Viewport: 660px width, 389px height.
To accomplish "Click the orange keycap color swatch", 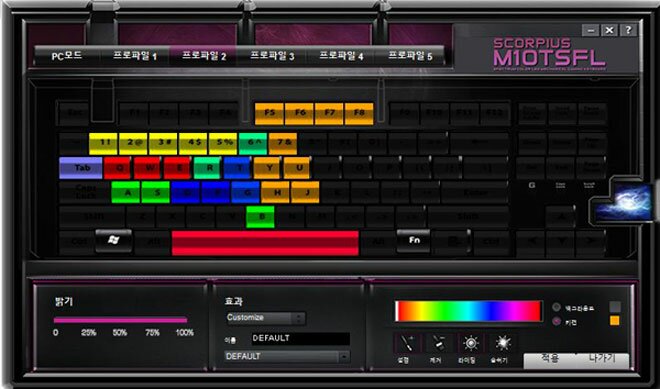I will (615, 321).
